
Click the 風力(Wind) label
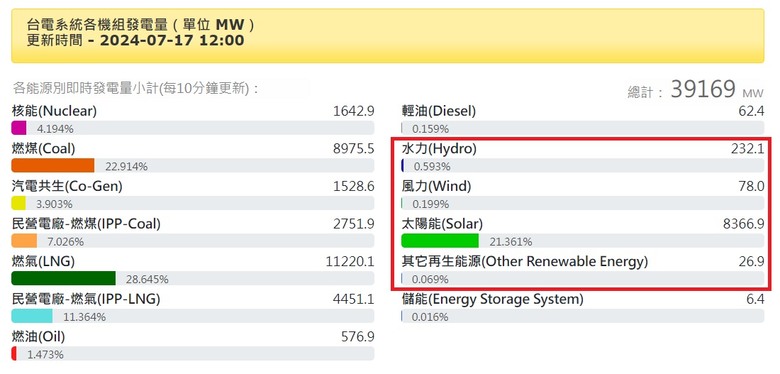pos(436,186)
